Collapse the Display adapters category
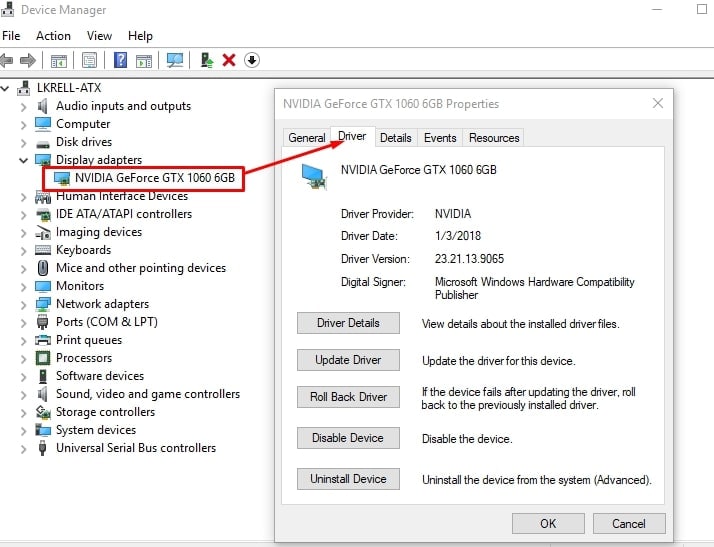The width and height of the screenshot is (714, 547). [23, 160]
